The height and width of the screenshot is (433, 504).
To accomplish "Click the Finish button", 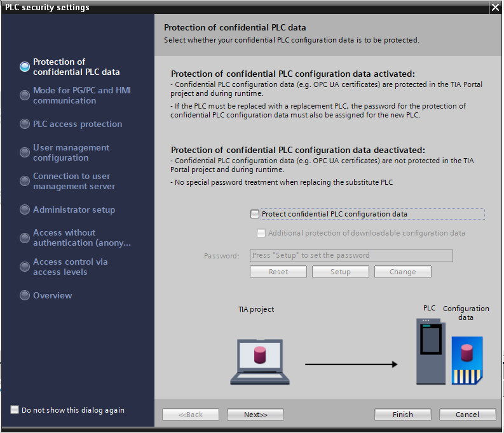I will click(x=403, y=415).
